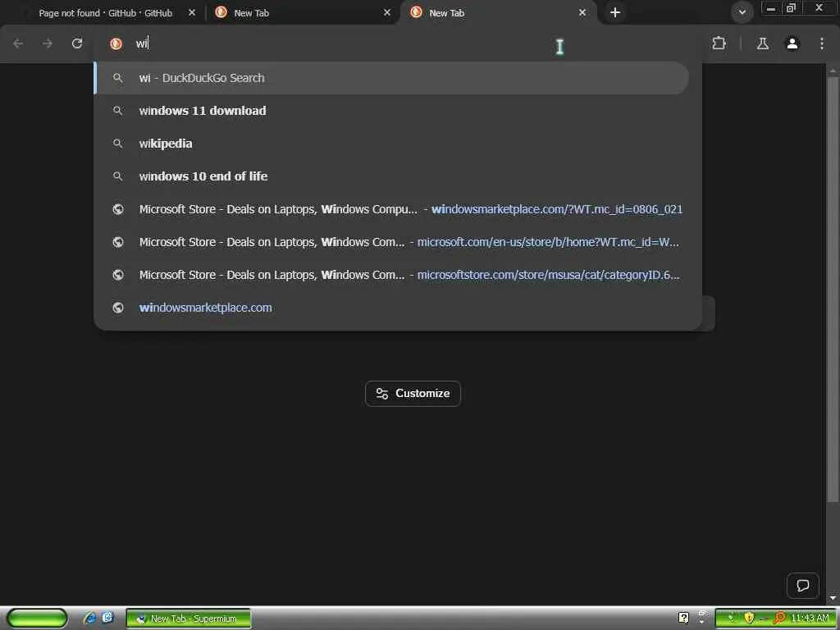The width and height of the screenshot is (840, 630).
Task: Click the page vertical scrollbar thumb
Action: [x=833, y=290]
